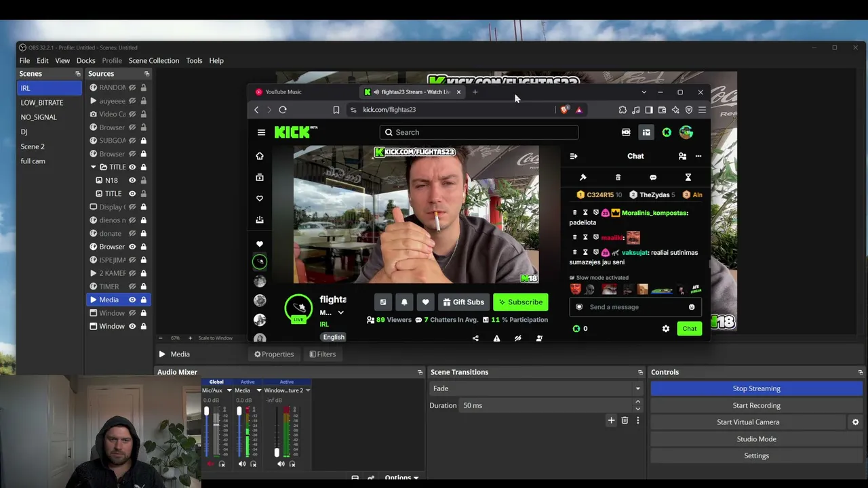The width and height of the screenshot is (868, 488).
Task: Open the Docks menu in OBS
Action: point(85,61)
